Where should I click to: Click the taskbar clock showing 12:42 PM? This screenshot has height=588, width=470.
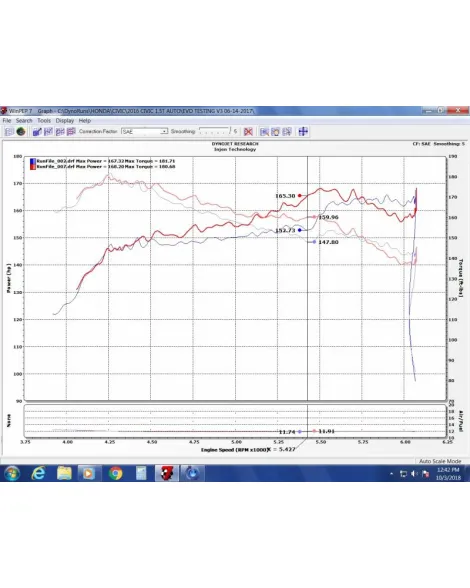[x=448, y=474]
